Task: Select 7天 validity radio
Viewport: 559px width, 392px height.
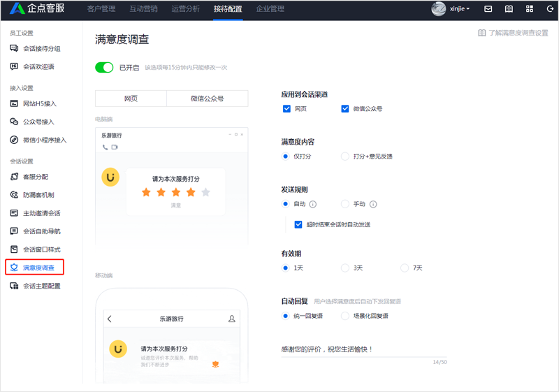Action: tap(405, 268)
